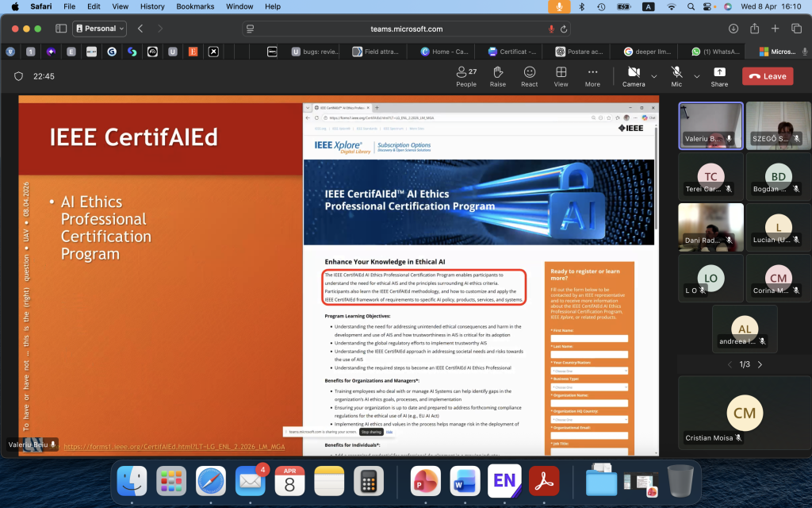Turn on the Camera

pyautogui.click(x=634, y=76)
